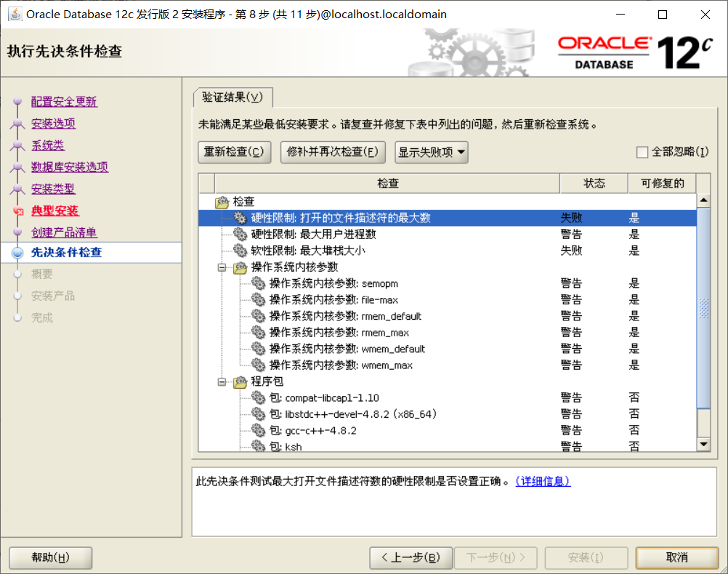Click 警告 status of rmem_max row
The height and width of the screenshot is (574, 728).
(x=571, y=333)
